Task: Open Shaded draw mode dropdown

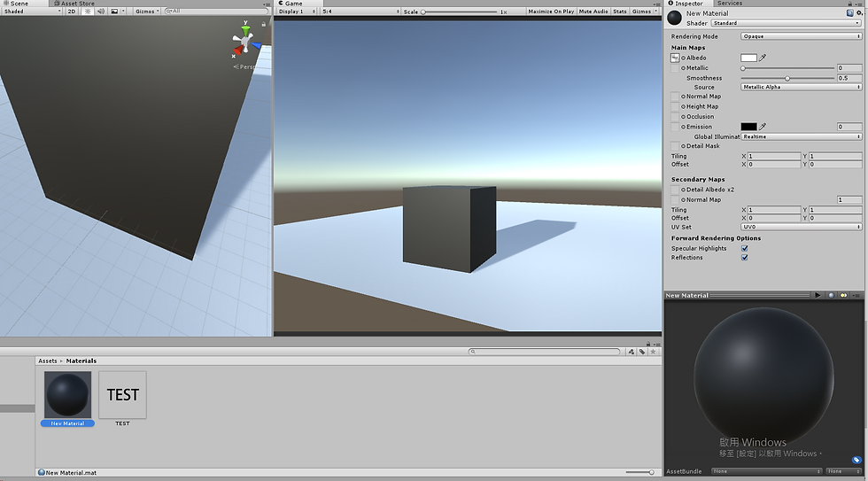Action: pyautogui.click(x=32, y=11)
